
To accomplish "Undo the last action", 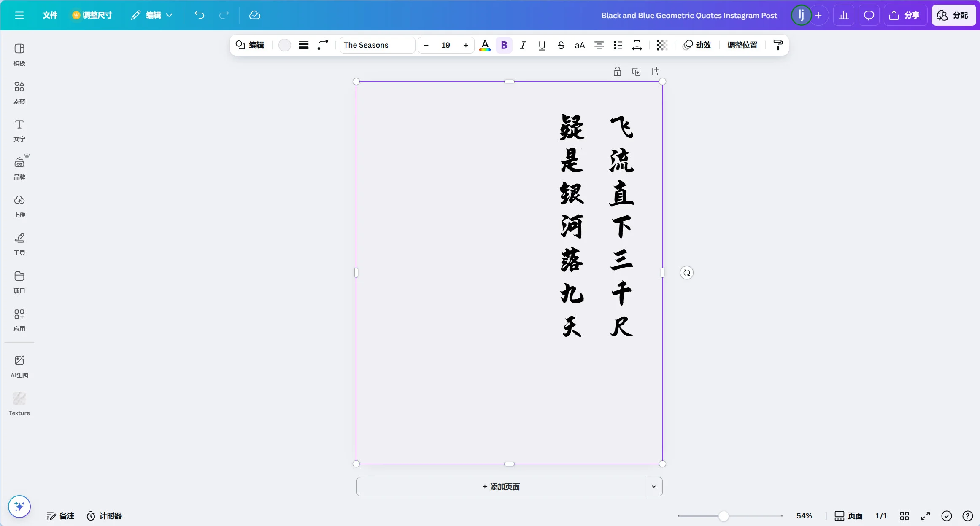I will [x=200, y=15].
